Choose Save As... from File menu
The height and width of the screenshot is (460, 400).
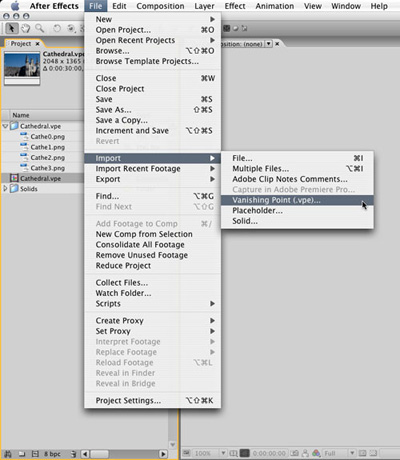[153, 110]
